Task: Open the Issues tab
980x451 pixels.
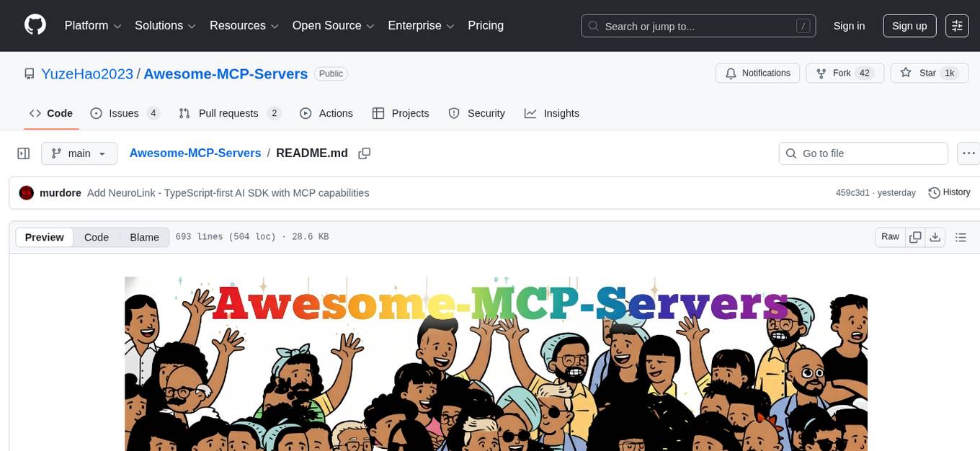Action: point(123,113)
